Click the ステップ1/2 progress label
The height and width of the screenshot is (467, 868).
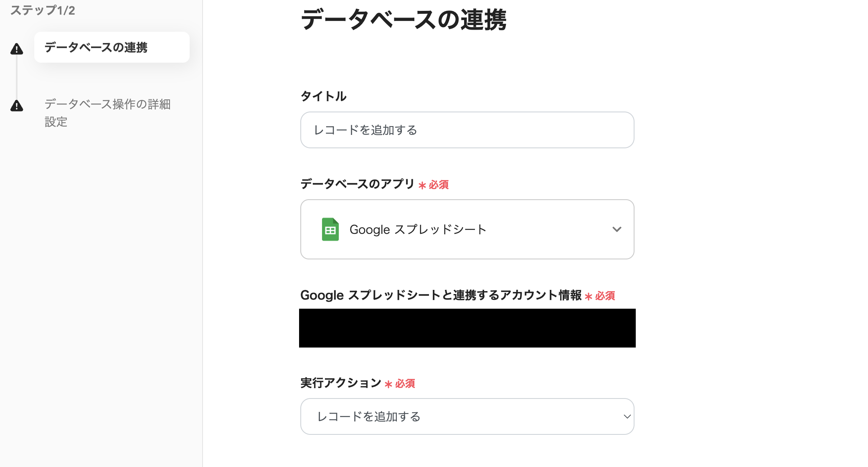pyautogui.click(x=43, y=10)
